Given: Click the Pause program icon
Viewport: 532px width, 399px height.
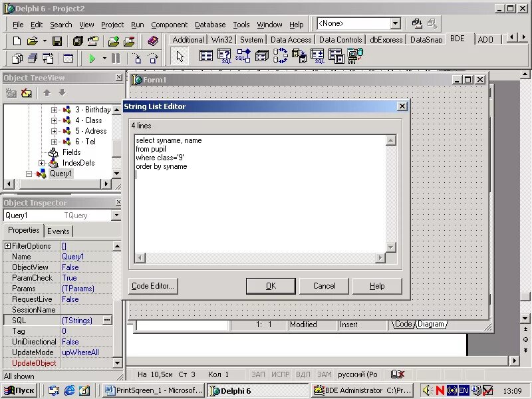Looking at the screenshot, I should pyautogui.click(x=116, y=59).
